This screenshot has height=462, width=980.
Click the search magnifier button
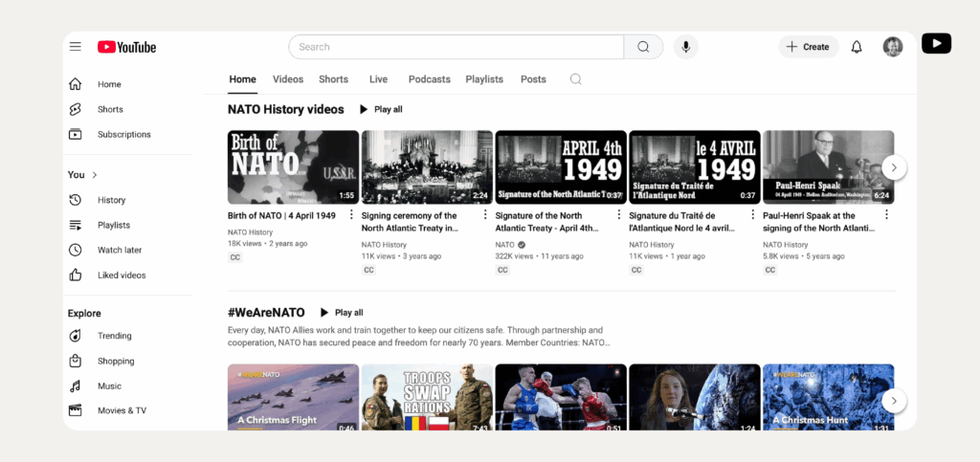click(643, 47)
